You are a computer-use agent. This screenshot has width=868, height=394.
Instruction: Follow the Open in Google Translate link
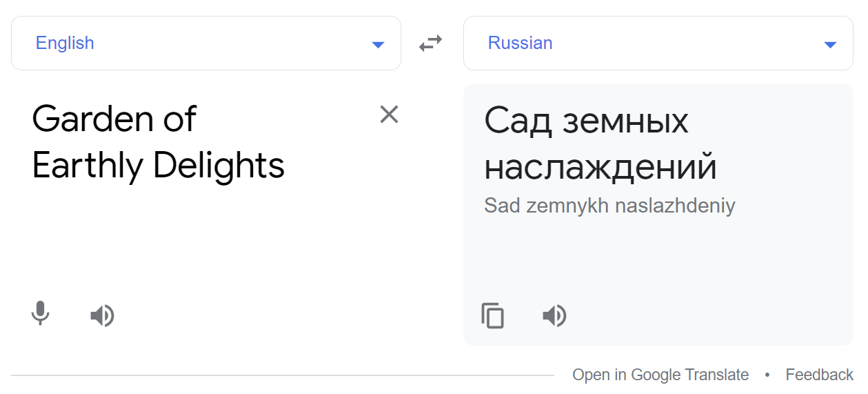(660, 375)
